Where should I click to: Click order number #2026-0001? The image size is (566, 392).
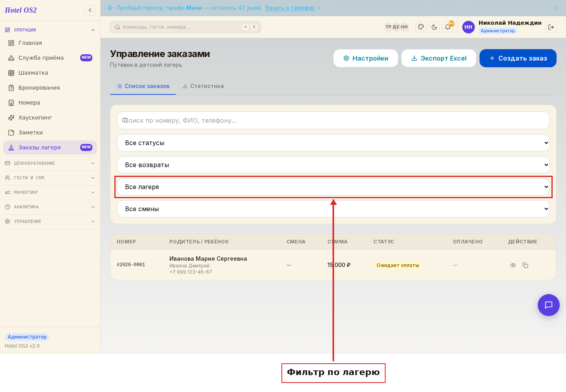[131, 265]
